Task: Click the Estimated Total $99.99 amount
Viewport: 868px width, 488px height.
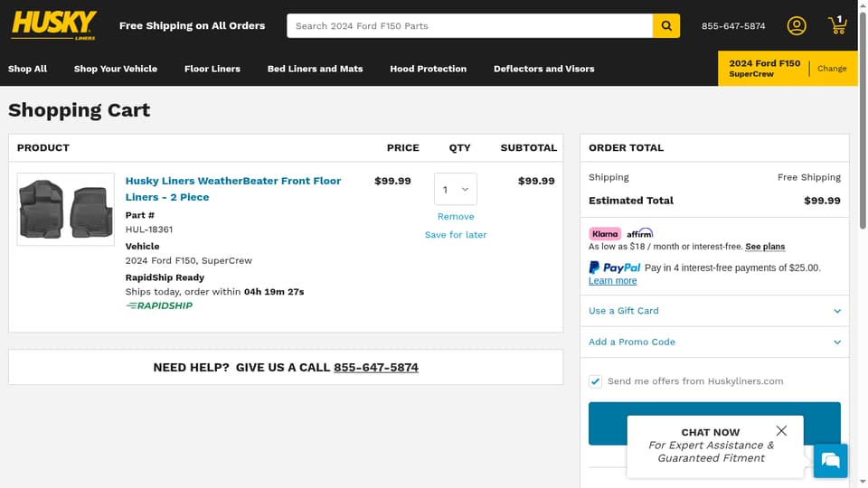Action: coord(822,201)
